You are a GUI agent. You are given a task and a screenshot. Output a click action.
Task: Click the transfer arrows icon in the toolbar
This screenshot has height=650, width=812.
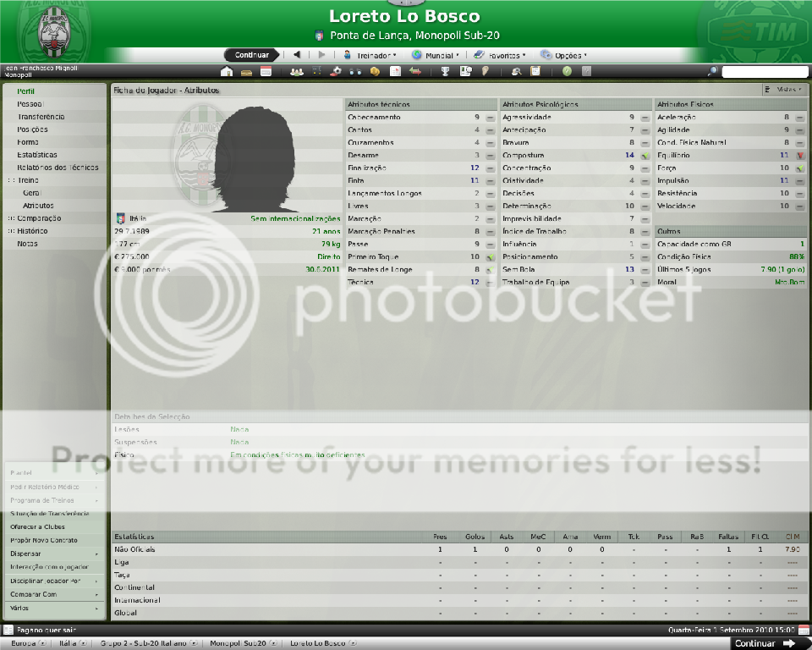click(x=415, y=72)
